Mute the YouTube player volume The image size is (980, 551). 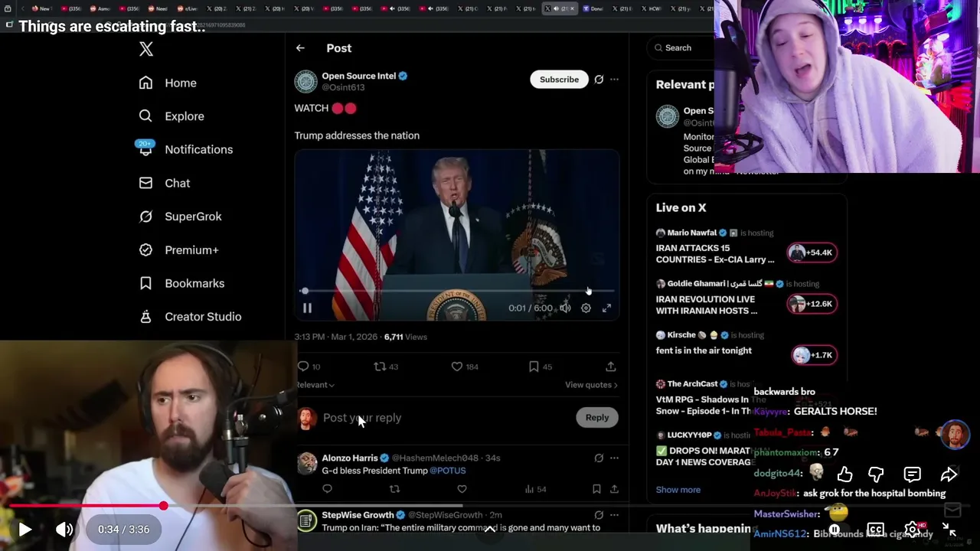click(x=64, y=529)
